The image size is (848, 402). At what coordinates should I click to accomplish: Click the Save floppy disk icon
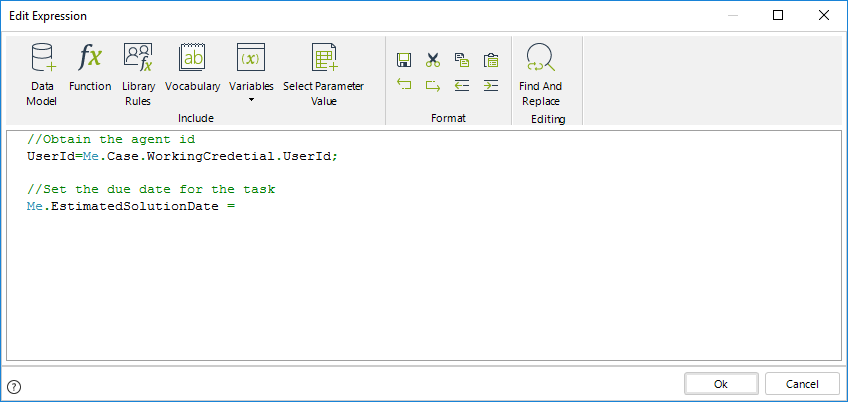(x=404, y=60)
